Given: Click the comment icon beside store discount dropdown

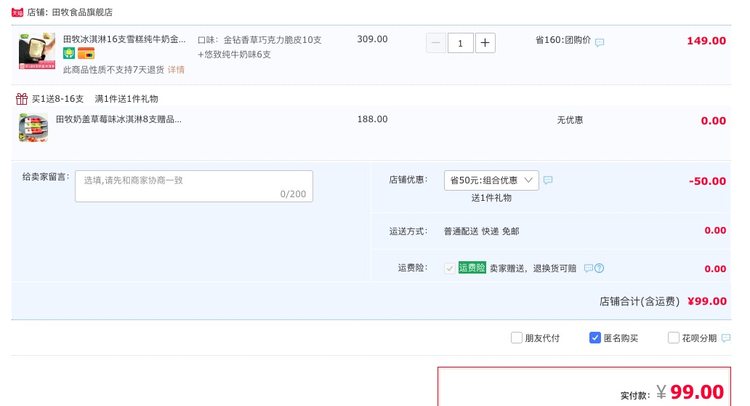Looking at the screenshot, I should click(548, 180).
